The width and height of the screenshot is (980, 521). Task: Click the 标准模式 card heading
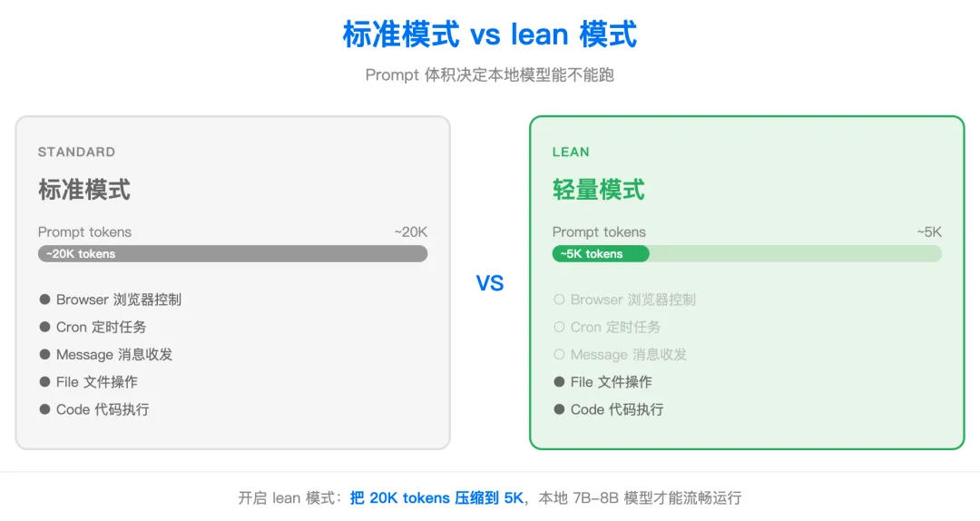84,190
